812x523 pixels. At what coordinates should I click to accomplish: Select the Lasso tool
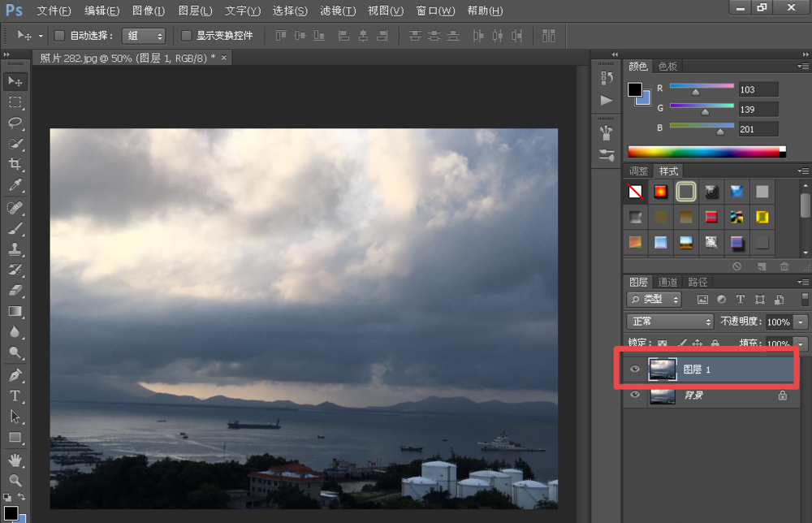coord(15,123)
